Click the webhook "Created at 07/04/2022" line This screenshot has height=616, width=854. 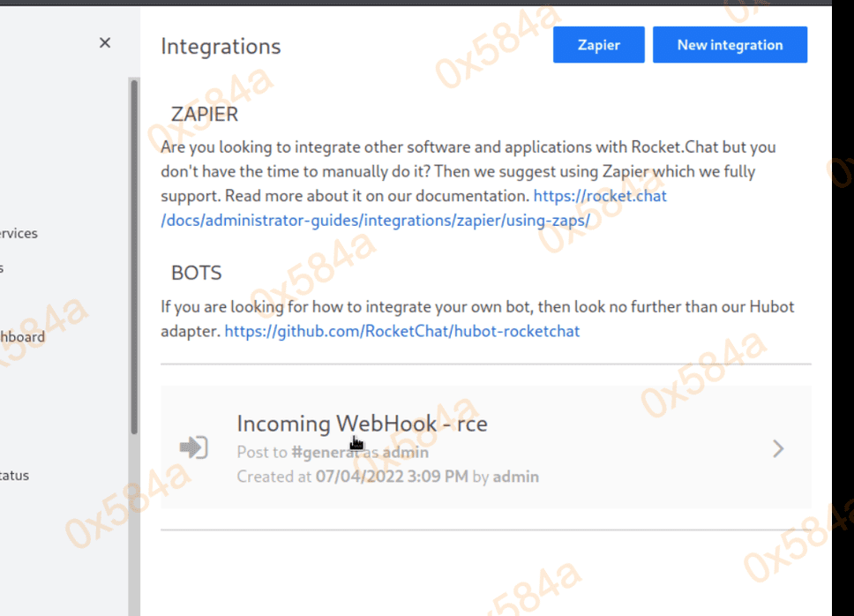pyautogui.click(x=387, y=477)
